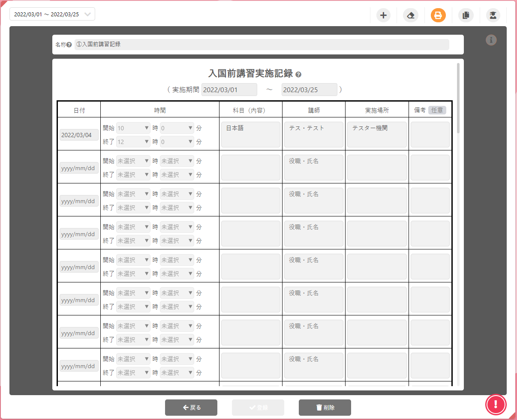The height and width of the screenshot is (420, 517).
Task: Expand second row 開始 hour 未選択 dropdown
Action: click(x=133, y=161)
